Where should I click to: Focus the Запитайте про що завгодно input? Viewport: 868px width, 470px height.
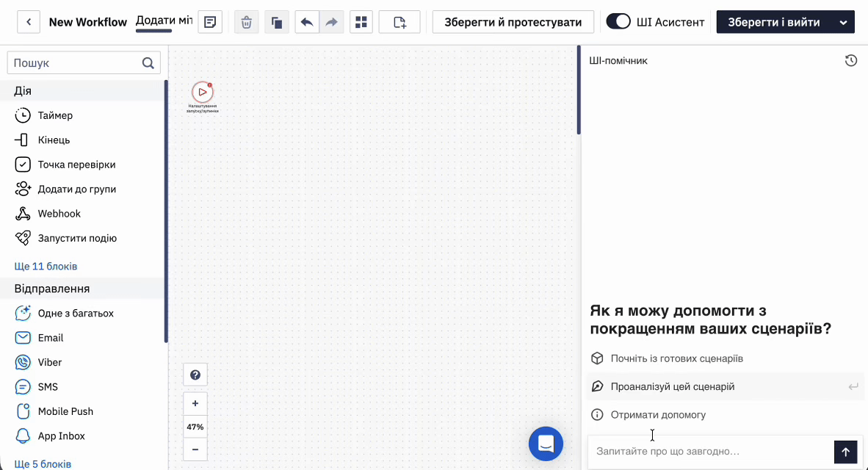click(x=711, y=452)
